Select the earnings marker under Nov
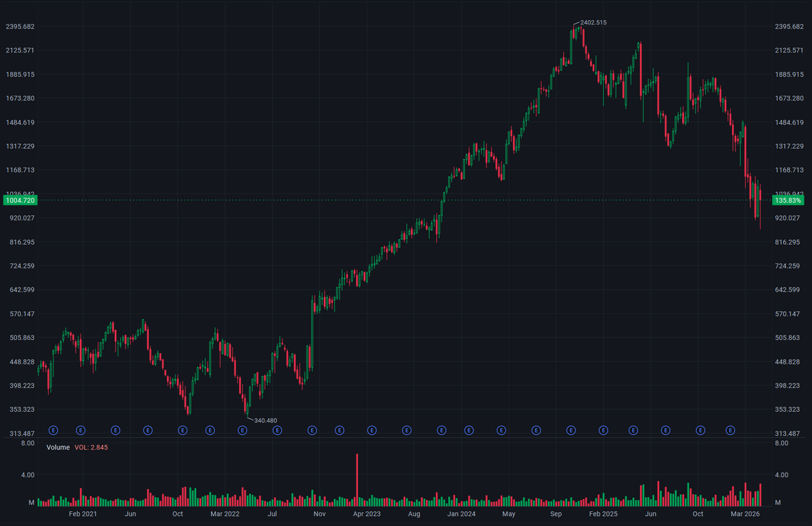 [312, 430]
